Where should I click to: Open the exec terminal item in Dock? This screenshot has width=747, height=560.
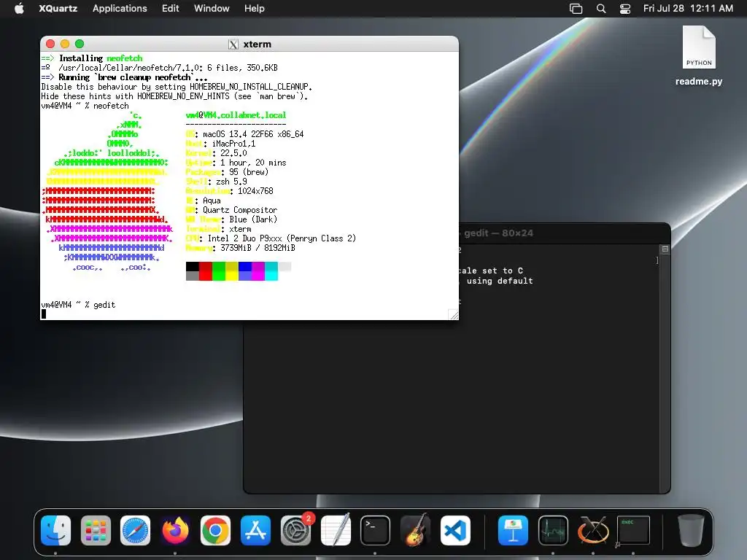(633, 530)
